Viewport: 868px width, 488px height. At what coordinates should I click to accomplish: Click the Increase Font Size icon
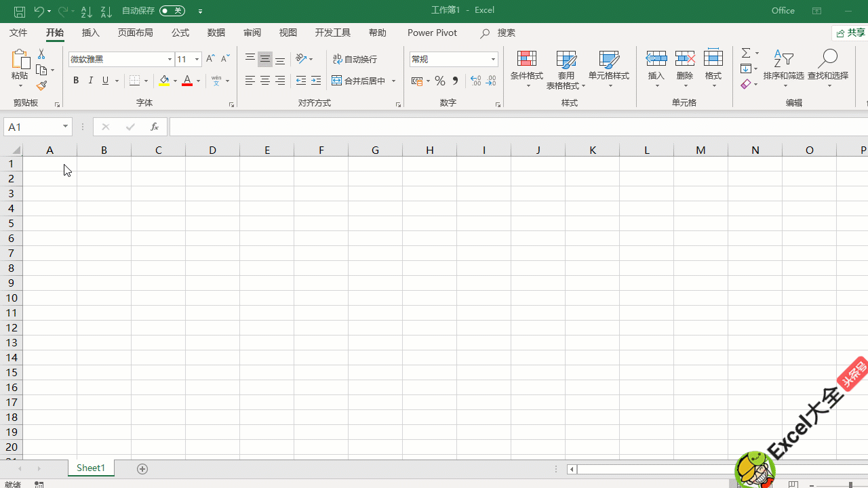(210, 59)
